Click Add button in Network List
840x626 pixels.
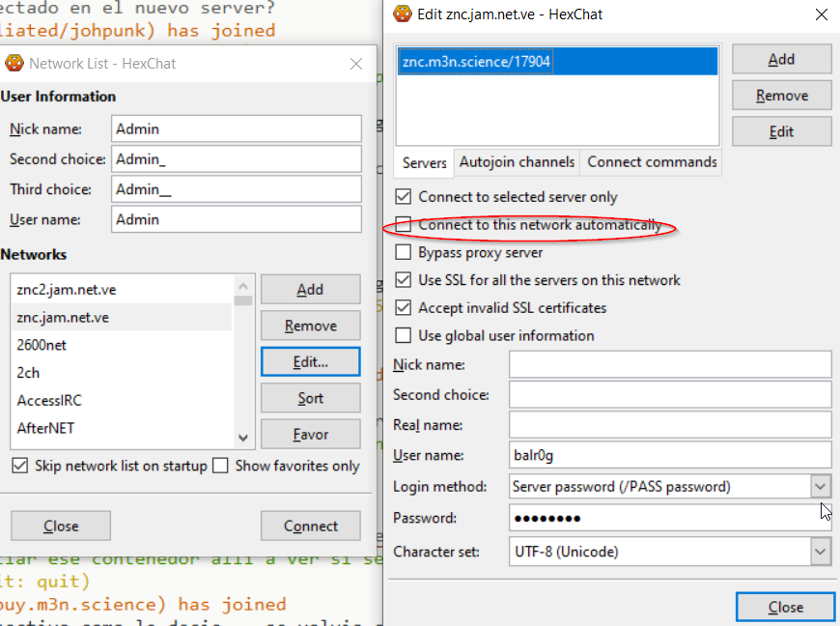[310, 290]
